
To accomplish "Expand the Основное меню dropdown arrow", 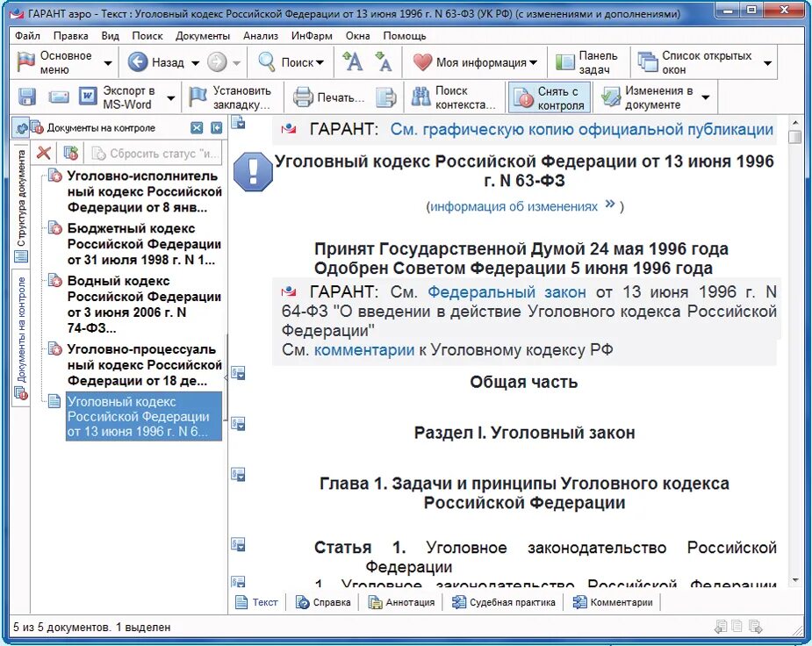I will 108,63.
